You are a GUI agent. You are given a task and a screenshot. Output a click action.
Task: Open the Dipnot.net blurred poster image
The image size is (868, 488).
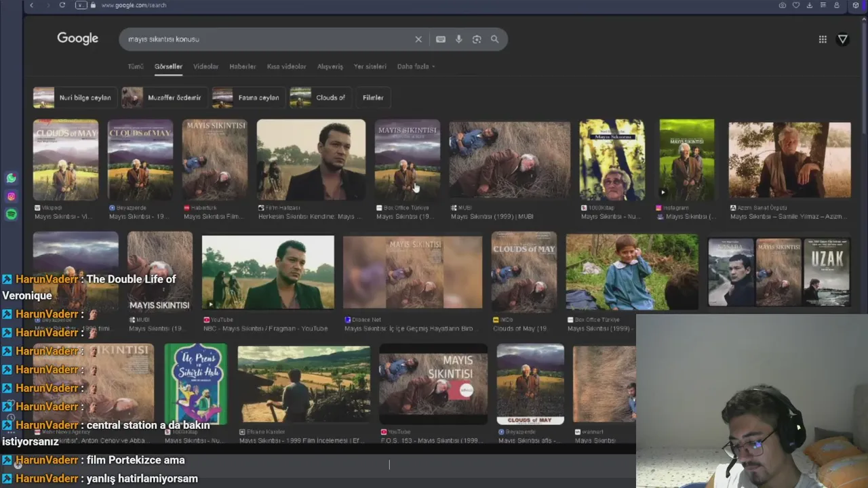(413, 272)
